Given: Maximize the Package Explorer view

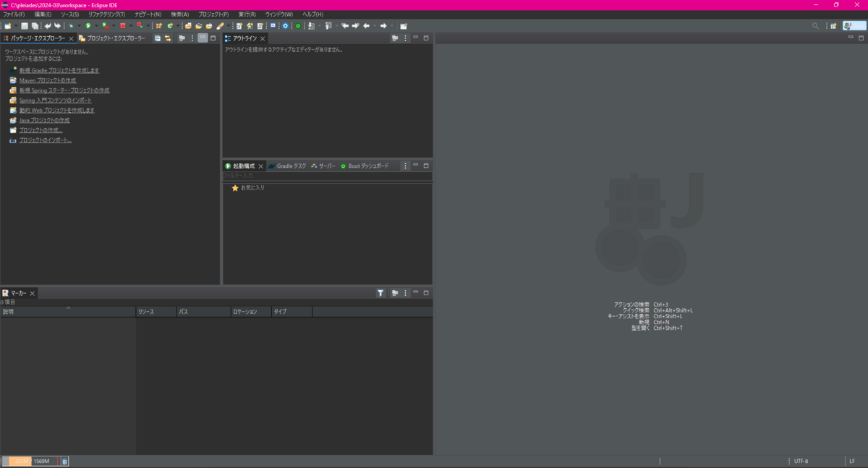Looking at the screenshot, I should [213, 38].
